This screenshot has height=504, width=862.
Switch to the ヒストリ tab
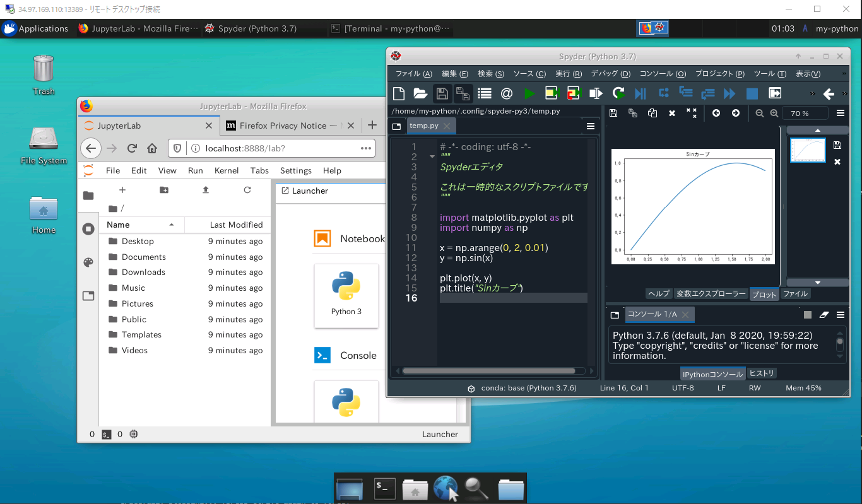tap(761, 373)
